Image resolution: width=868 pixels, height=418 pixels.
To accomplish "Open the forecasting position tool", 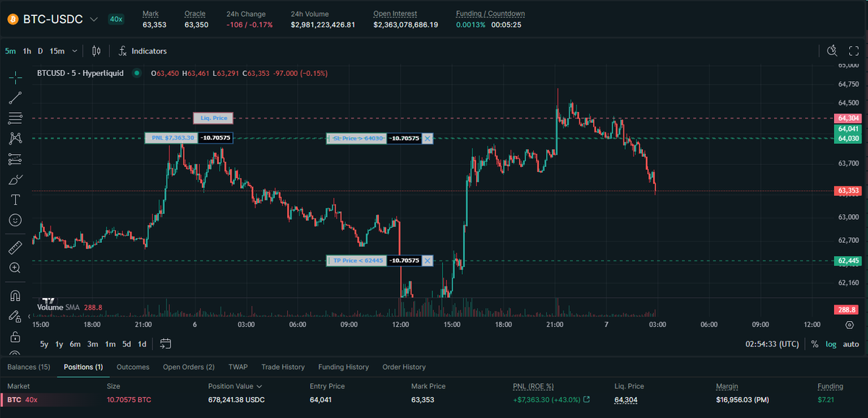I will click(15, 158).
